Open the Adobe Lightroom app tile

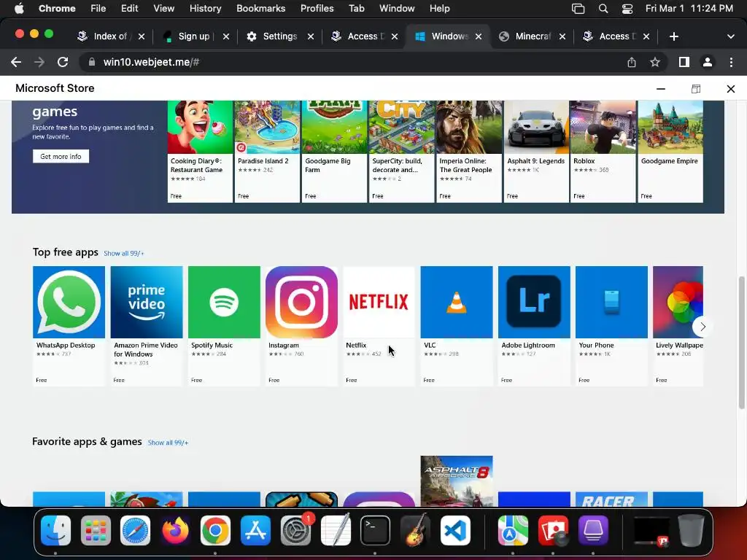click(534, 326)
